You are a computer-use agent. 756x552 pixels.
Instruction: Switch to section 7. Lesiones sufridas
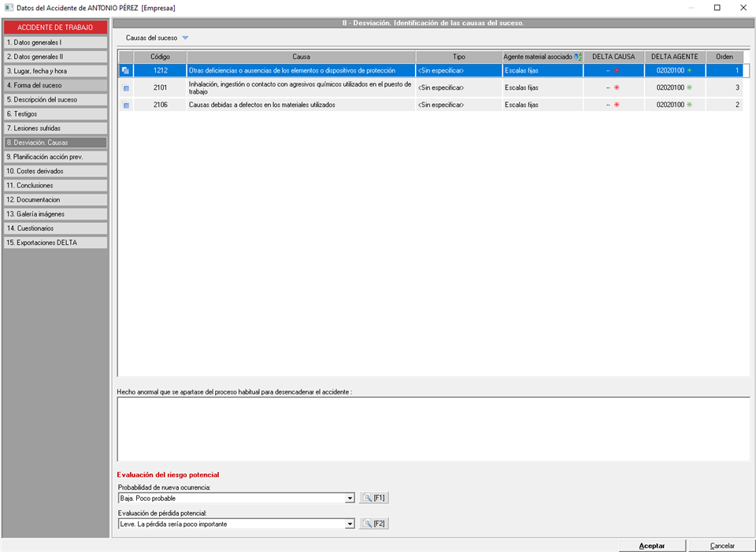click(55, 128)
